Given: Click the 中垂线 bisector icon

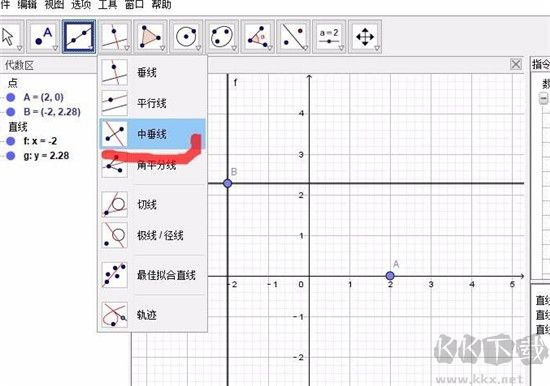Looking at the screenshot, I should (114, 134).
